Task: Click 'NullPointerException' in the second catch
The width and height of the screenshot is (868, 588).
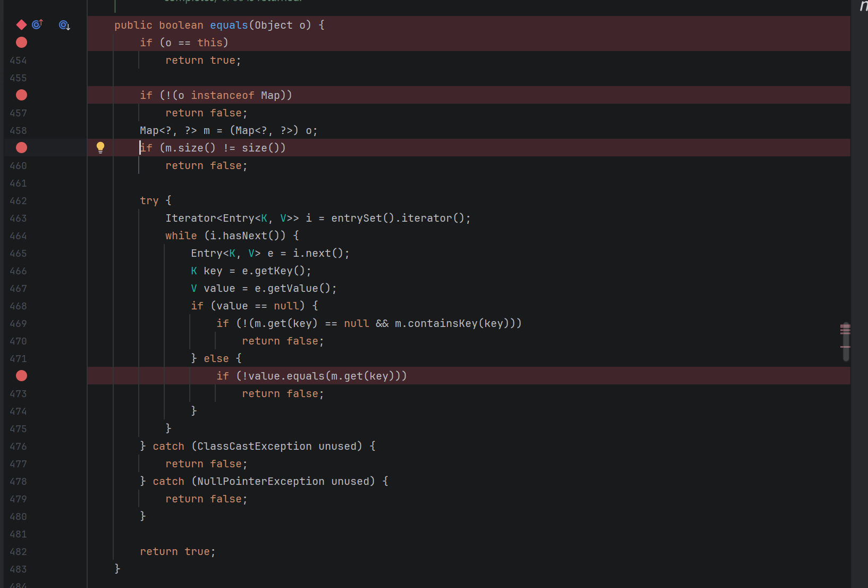Action: point(260,481)
